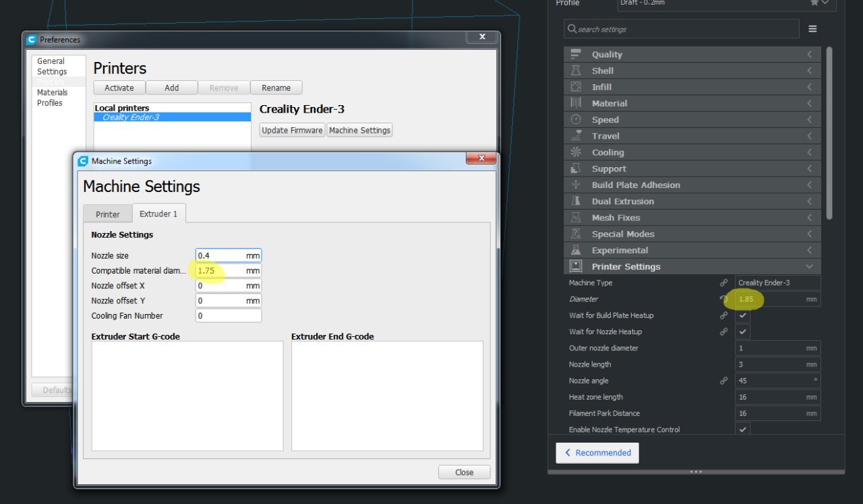
Task: Click the Activate printer button
Action: [x=119, y=88]
